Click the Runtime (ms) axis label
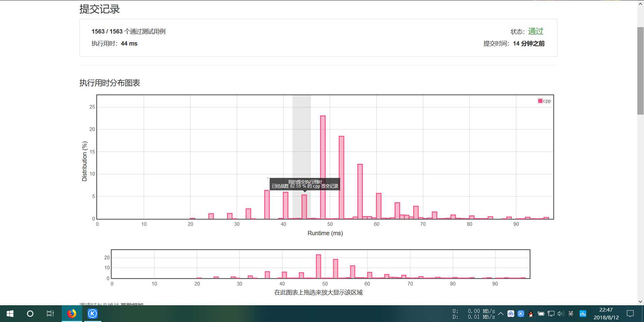The height and width of the screenshot is (322, 644). (x=325, y=233)
